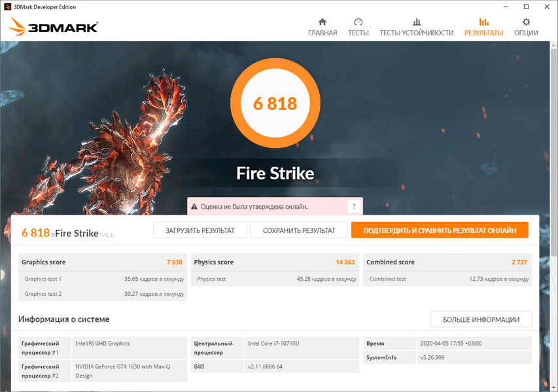Click GUI version v2.11.6866 64
Image resolution: width=558 pixels, height=392 pixels.
265,366
